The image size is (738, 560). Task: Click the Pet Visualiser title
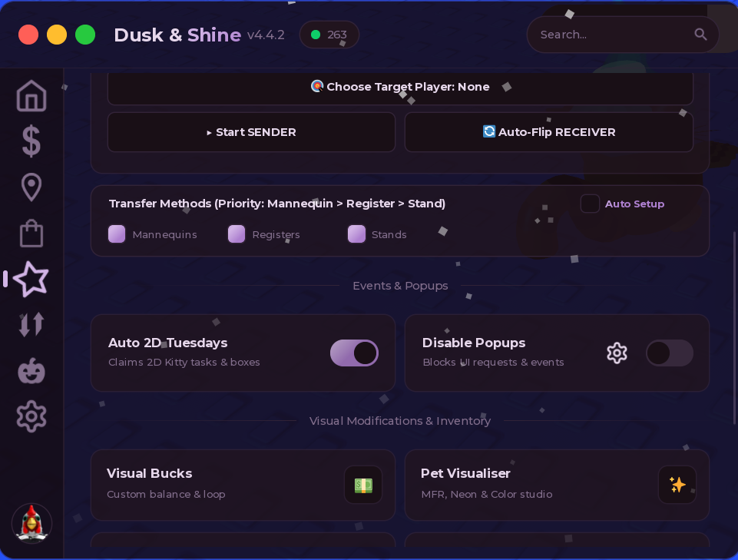pos(465,473)
